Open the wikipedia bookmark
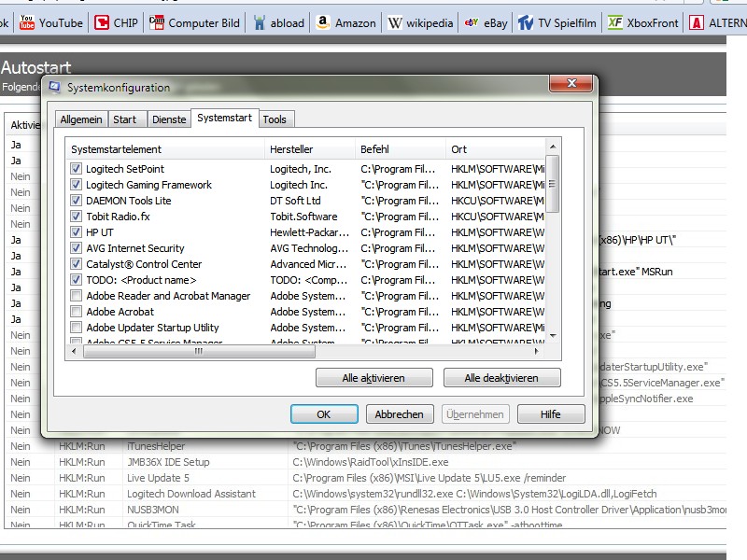The height and width of the screenshot is (560, 747). [x=420, y=22]
